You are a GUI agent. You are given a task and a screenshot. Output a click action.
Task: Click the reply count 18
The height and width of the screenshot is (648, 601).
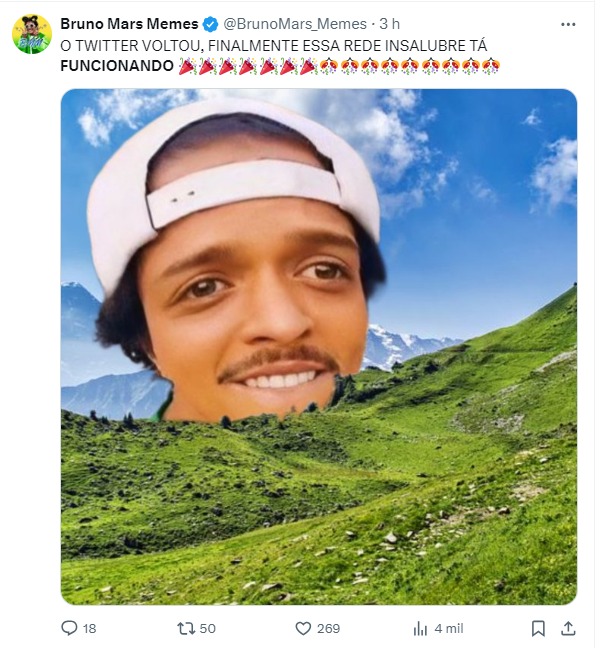[90, 628]
